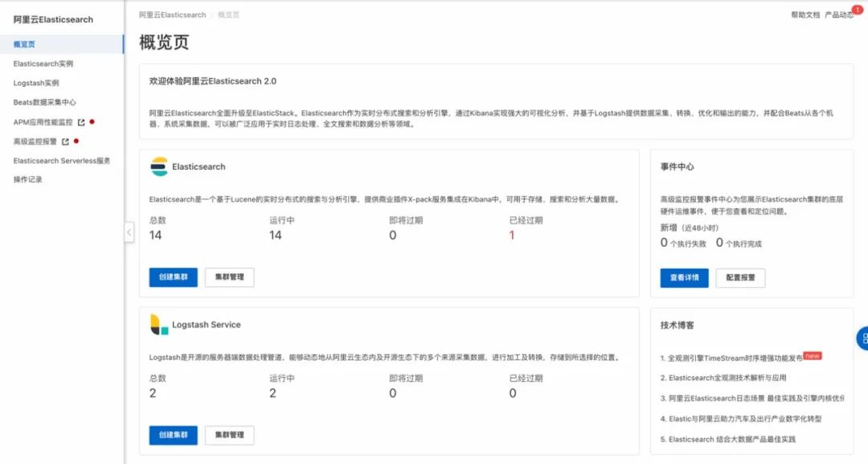Open APM应用性能监控 sidebar link
Viewport: 868px width, 464px height.
[x=43, y=122]
